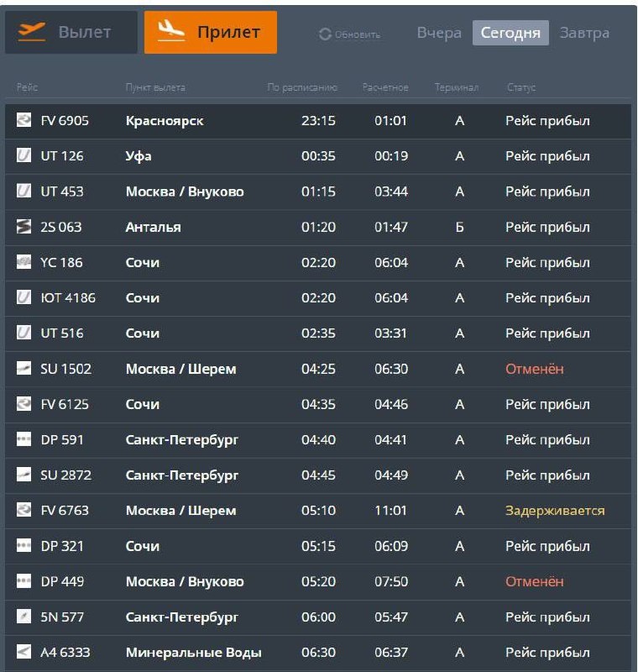Screen dimensions: 638x672
Task: Click scheduled time 04:35 for FV 6125
Action: point(318,404)
